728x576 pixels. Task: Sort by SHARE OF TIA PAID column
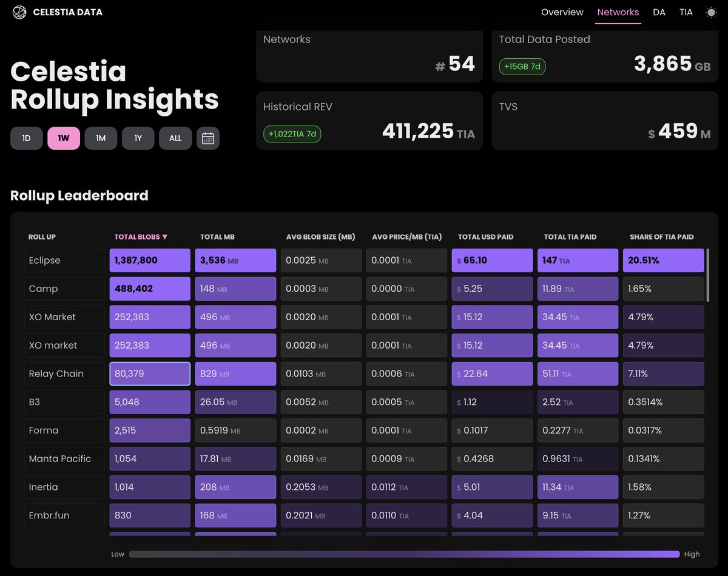[662, 237]
